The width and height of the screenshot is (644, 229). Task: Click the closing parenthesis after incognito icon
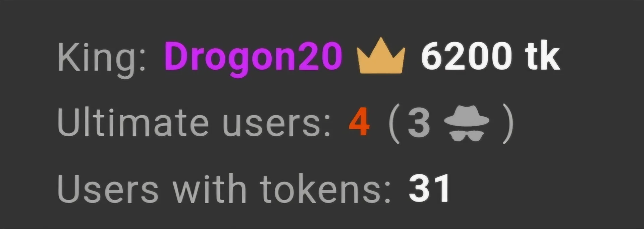pyautogui.click(x=508, y=123)
